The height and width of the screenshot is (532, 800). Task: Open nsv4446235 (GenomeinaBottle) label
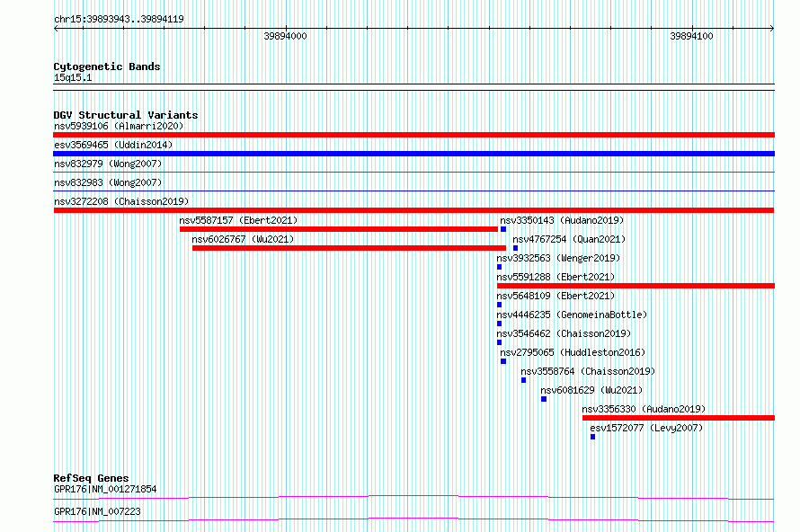click(x=572, y=315)
